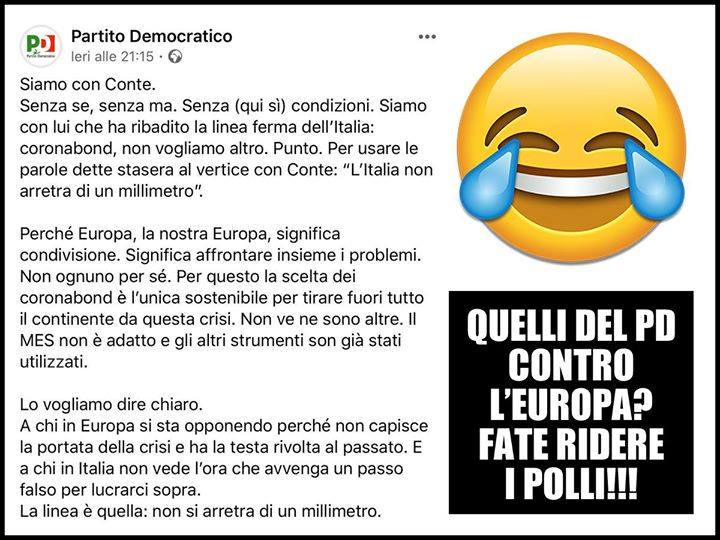The image size is (720, 540).
Task: Click the globe public-visibility icon
Action: click(x=175, y=56)
